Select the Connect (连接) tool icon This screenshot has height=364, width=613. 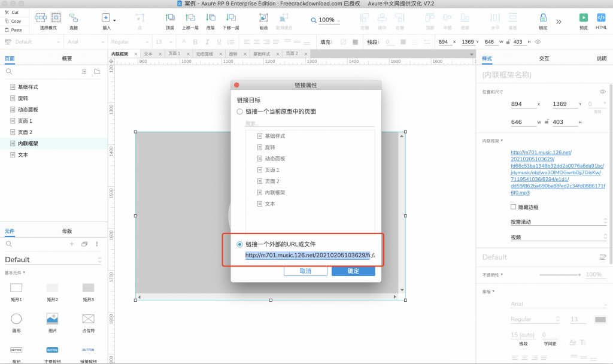click(x=74, y=18)
